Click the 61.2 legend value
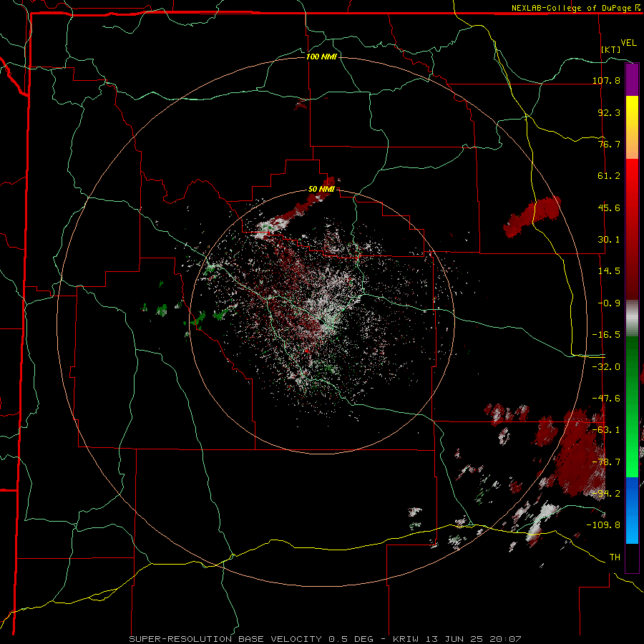 (x=609, y=176)
